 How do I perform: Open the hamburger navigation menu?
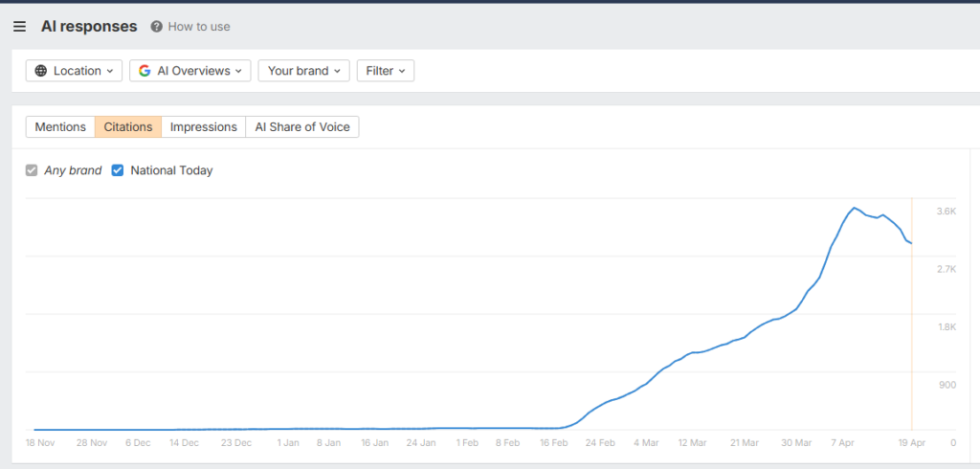pos(19,27)
